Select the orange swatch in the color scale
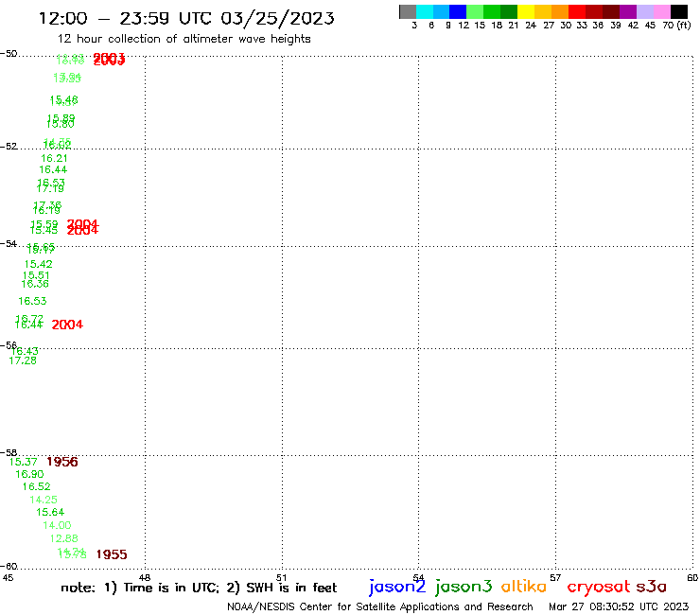Image resolution: width=700 pixels, height=615 pixels. (560, 11)
